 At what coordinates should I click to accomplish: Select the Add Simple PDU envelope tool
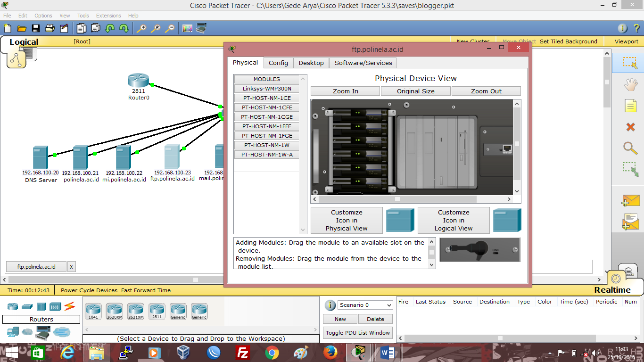pos(629,200)
